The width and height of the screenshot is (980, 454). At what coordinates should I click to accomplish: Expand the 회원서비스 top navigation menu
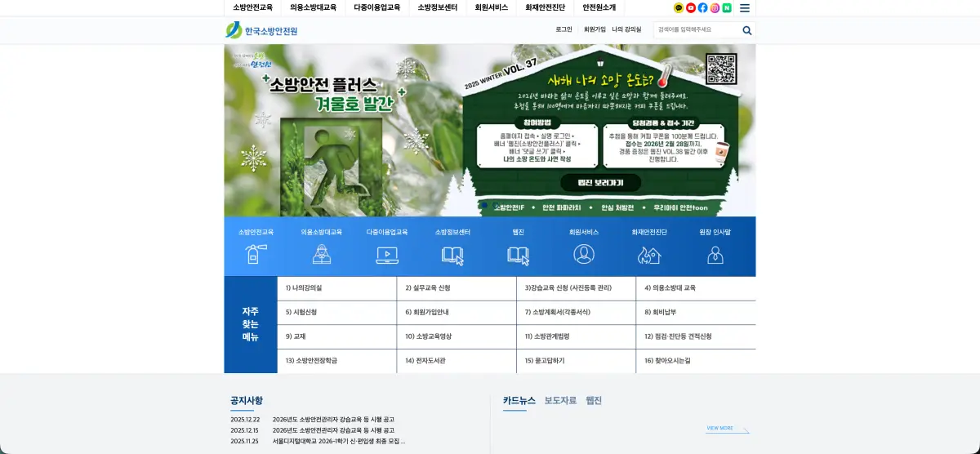pyautogui.click(x=492, y=7)
